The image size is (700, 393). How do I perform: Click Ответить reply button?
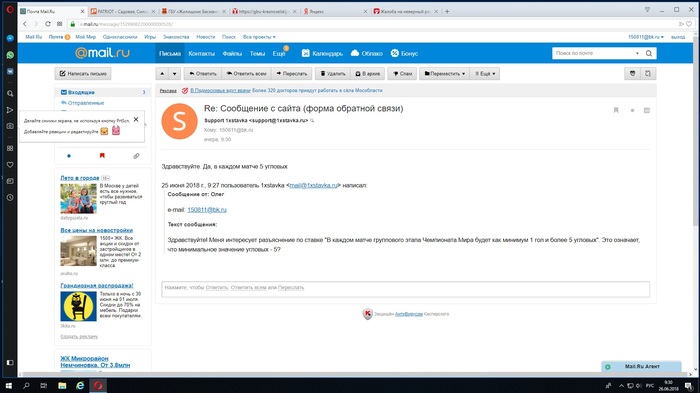coord(203,74)
